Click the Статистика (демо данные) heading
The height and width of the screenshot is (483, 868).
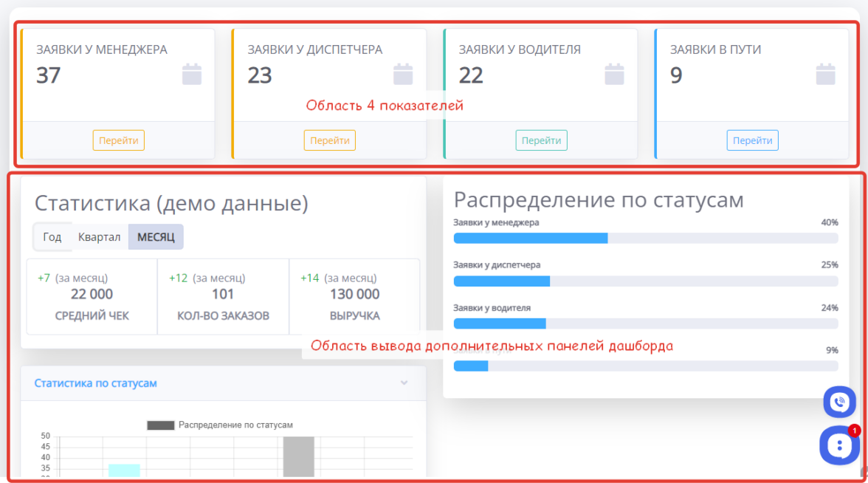pyautogui.click(x=171, y=203)
